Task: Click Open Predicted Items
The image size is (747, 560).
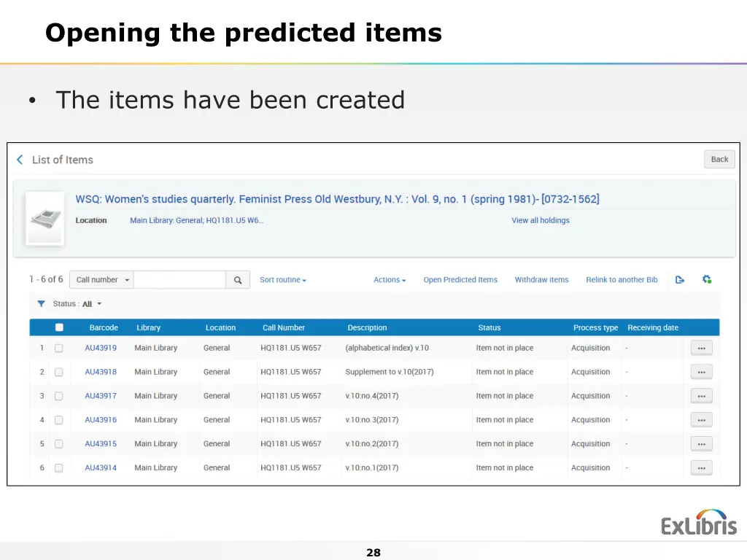Action: (x=460, y=280)
